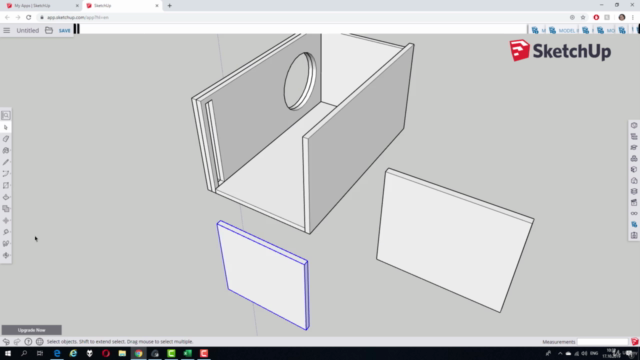This screenshot has height=360, width=640.
Task: Select the Rectangle shape tool
Action: pyautogui.click(x=6, y=185)
